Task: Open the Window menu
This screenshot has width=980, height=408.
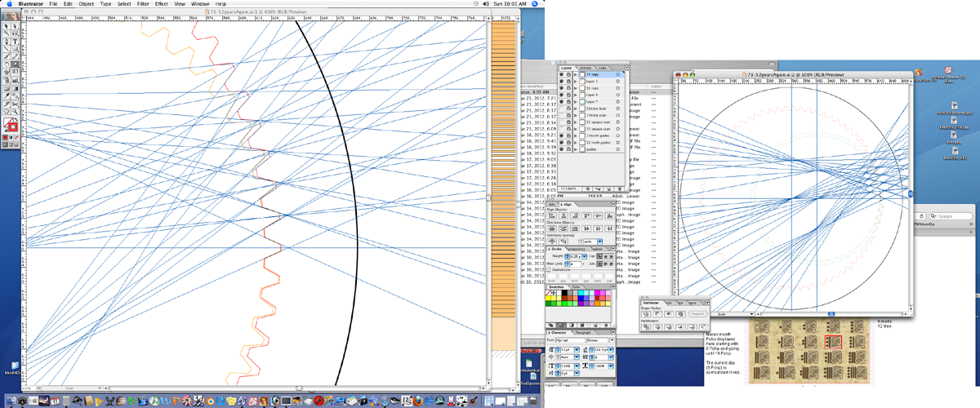Action: click(198, 4)
